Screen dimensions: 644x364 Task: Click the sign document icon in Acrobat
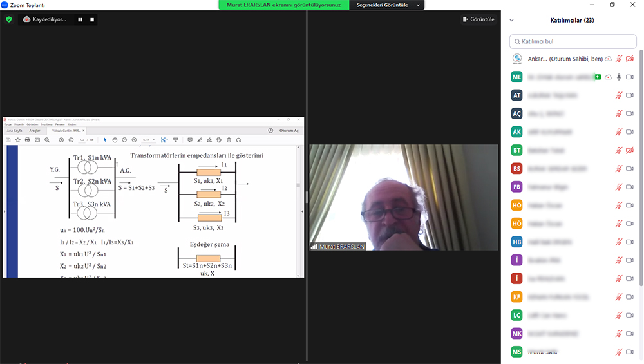(x=209, y=140)
